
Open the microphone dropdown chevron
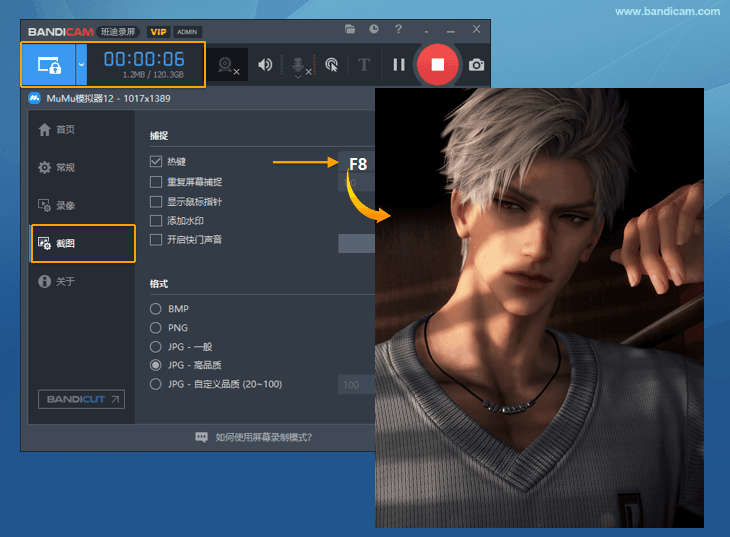pyautogui.click(x=298, y=77)
